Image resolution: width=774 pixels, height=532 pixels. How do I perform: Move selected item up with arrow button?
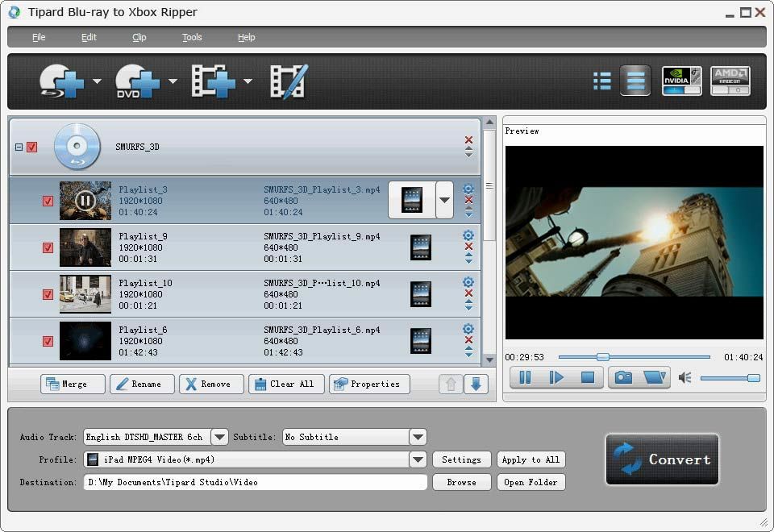(451, 384)
